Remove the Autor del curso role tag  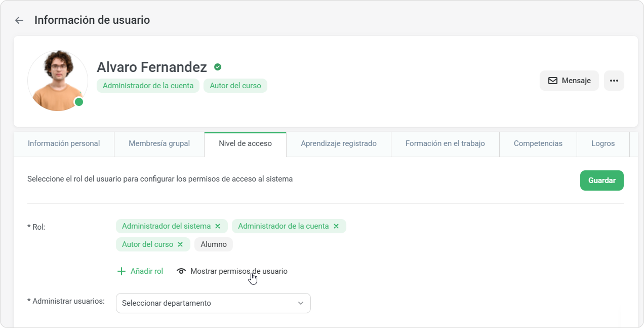pos(180,244)
